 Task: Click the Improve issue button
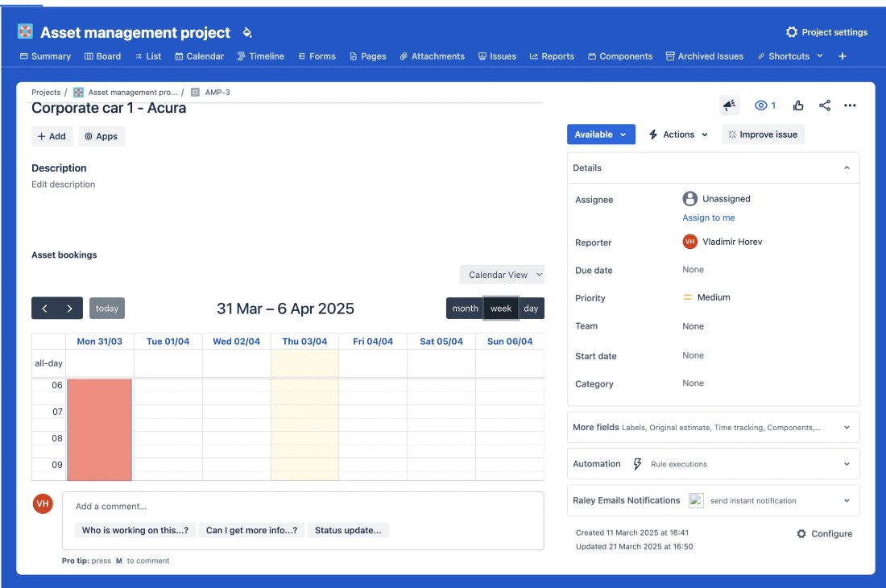pyautogui.click(x=763, y=135)
